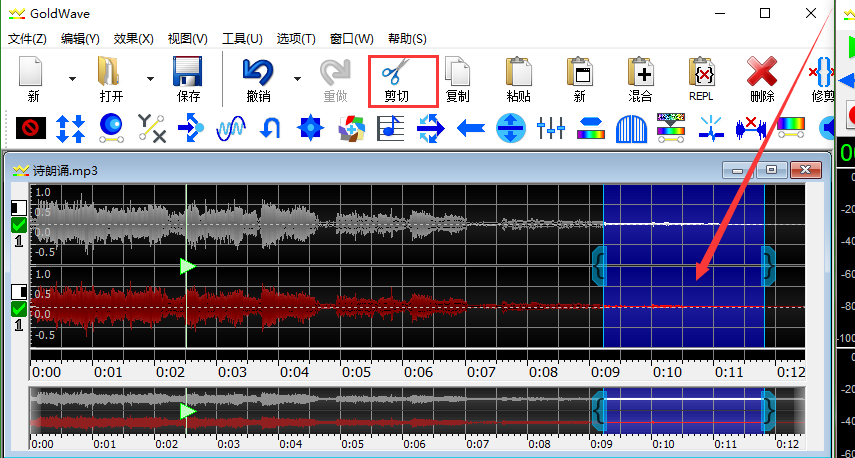Click the green play cursor in the overview strip
This screenshot has width=855, height=458.
[x=188, y=412]
